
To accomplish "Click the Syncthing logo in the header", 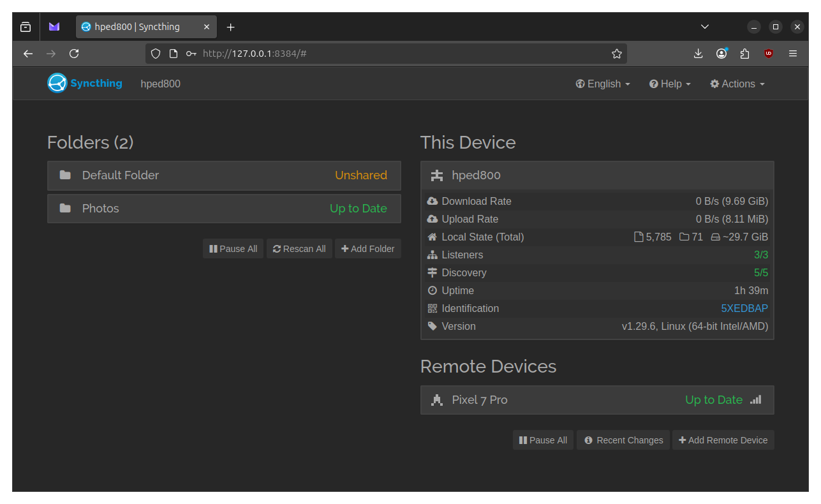I will pos(85,83).
